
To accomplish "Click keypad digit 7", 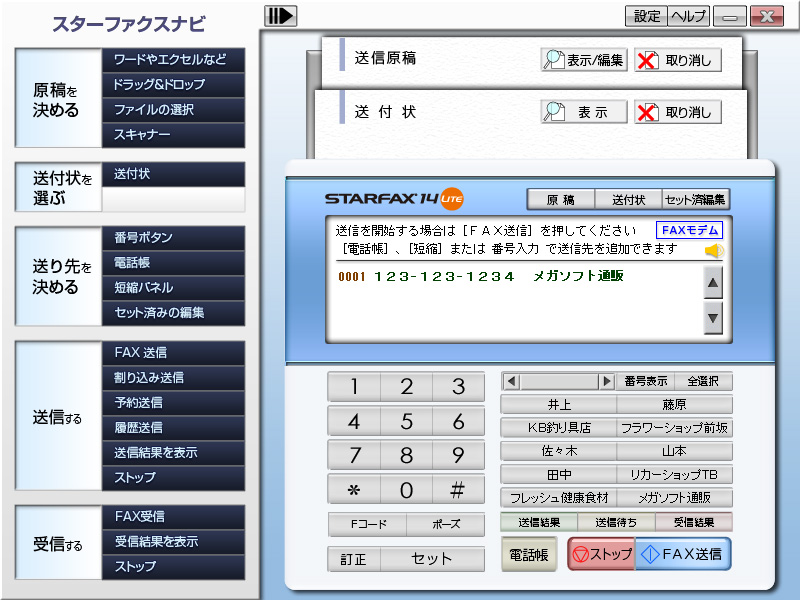I will coord(354,456).
